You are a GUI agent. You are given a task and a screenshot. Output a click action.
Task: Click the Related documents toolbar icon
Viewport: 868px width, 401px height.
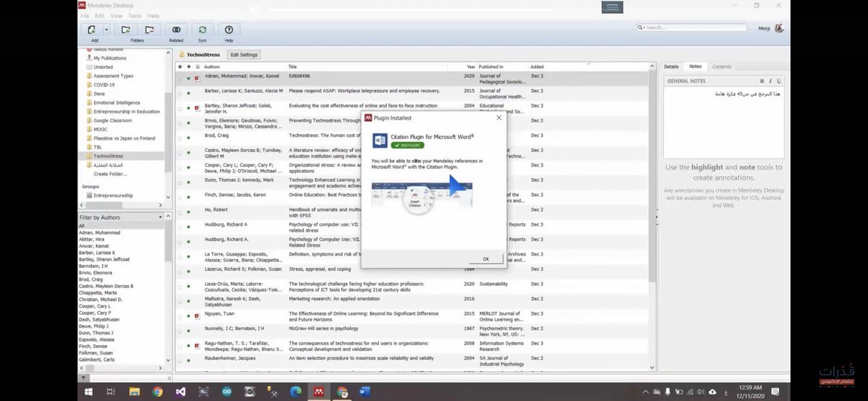click(176, 30)
